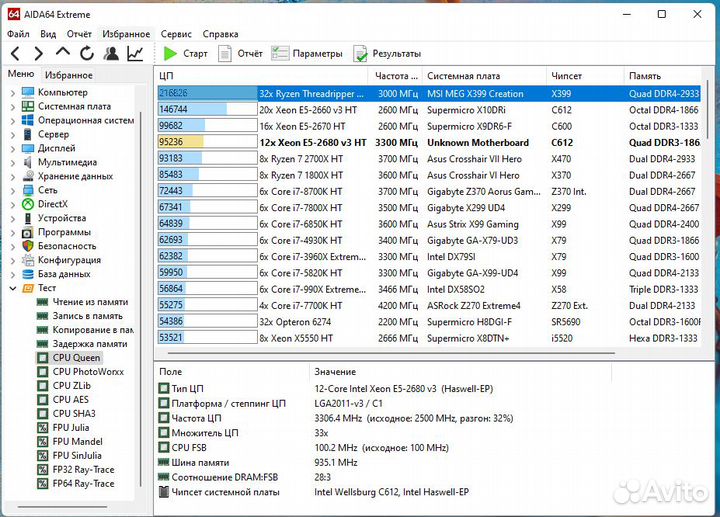Click the horizontal scrollbar under the menu tree
This screenshot has width=720, height=517.
click(62, 507)
